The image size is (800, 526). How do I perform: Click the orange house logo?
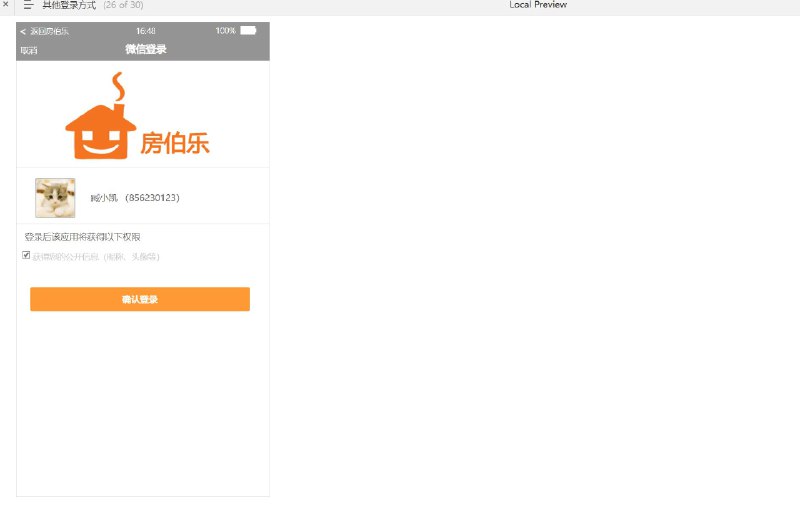pyautogui.click(x=101, y=116)
